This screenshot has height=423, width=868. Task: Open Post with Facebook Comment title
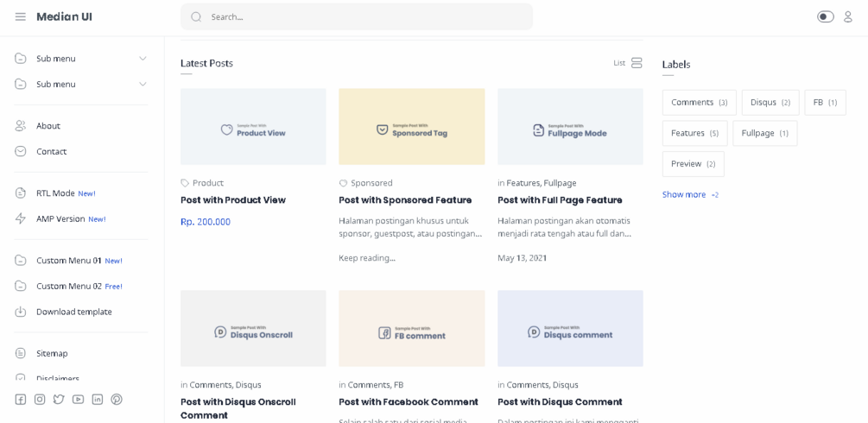409,402
